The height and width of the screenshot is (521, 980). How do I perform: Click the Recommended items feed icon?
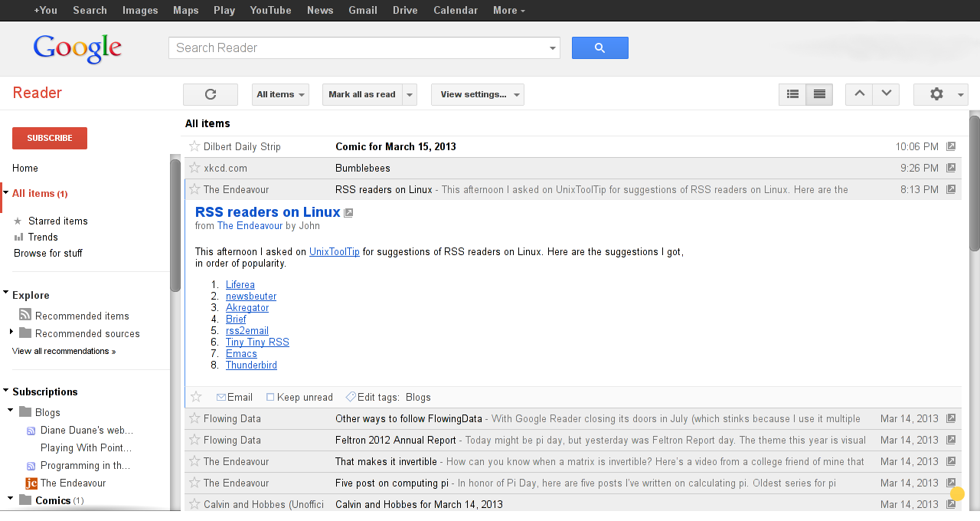pos(25,315)
